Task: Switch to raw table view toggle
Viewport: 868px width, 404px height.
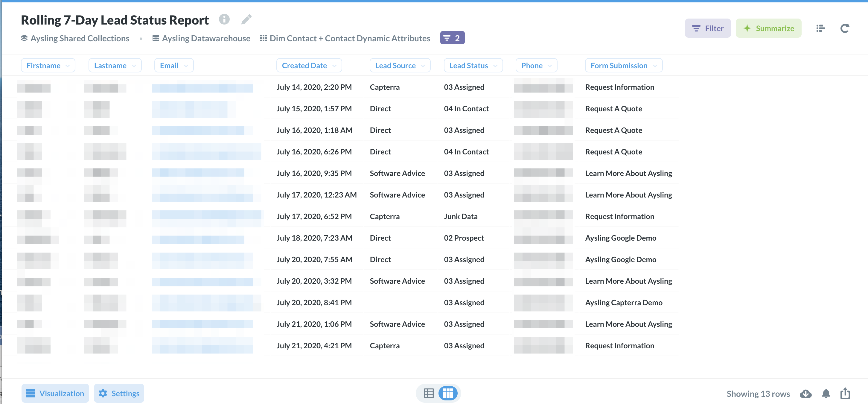Action: (x=429, y=393)
